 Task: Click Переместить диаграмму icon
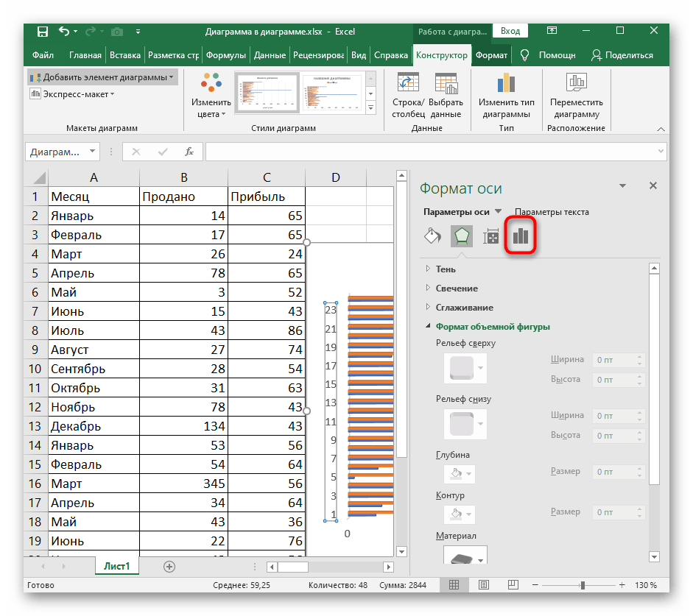(x=577, y=82)
